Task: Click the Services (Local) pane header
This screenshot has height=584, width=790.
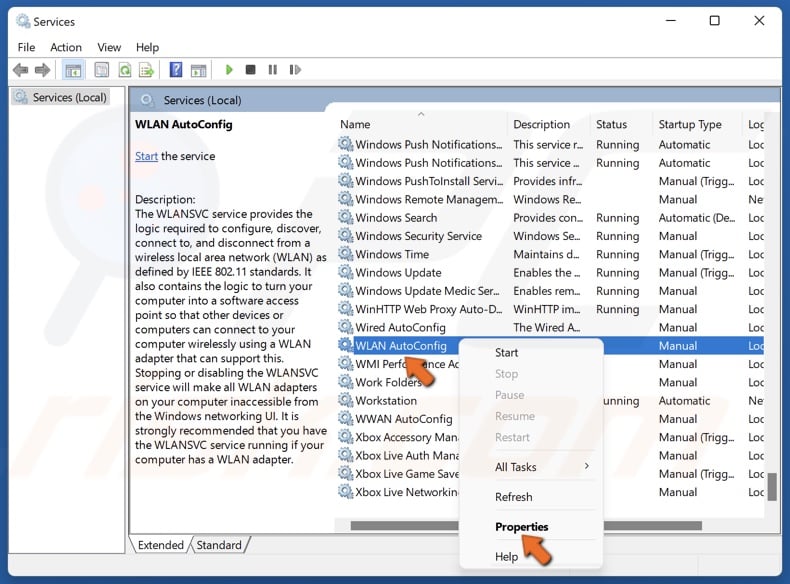Action: point(203,100)
